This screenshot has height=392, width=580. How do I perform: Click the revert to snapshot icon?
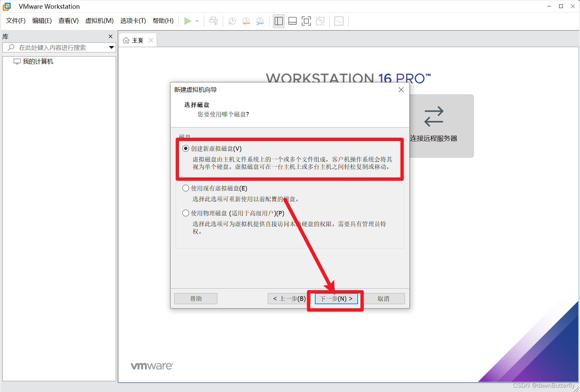click(x=246, y=21)
